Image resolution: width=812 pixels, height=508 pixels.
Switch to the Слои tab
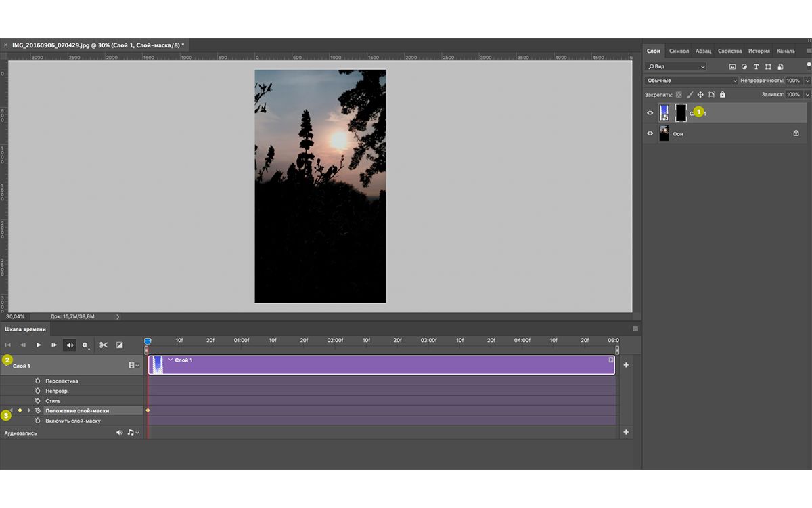click(654, 51)
